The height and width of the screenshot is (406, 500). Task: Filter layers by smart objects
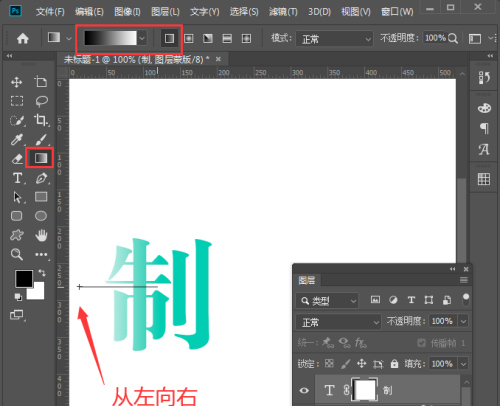447,300
